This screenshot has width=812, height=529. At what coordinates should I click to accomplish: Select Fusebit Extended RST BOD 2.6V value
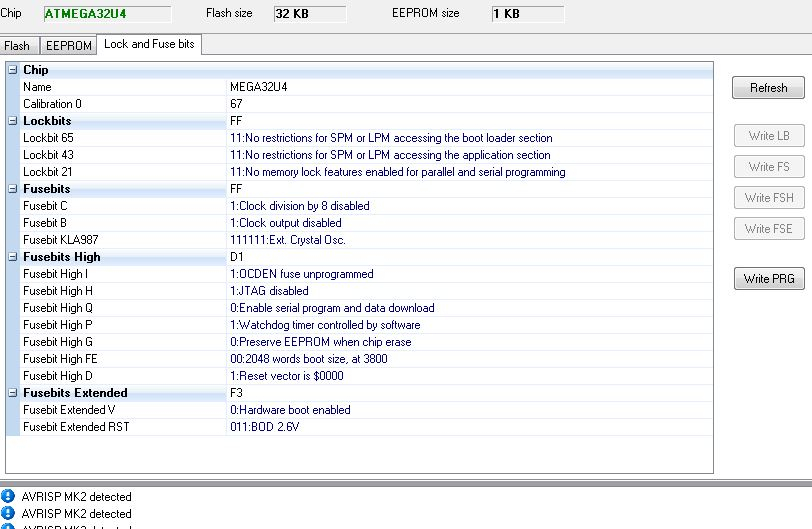(469, 427)
